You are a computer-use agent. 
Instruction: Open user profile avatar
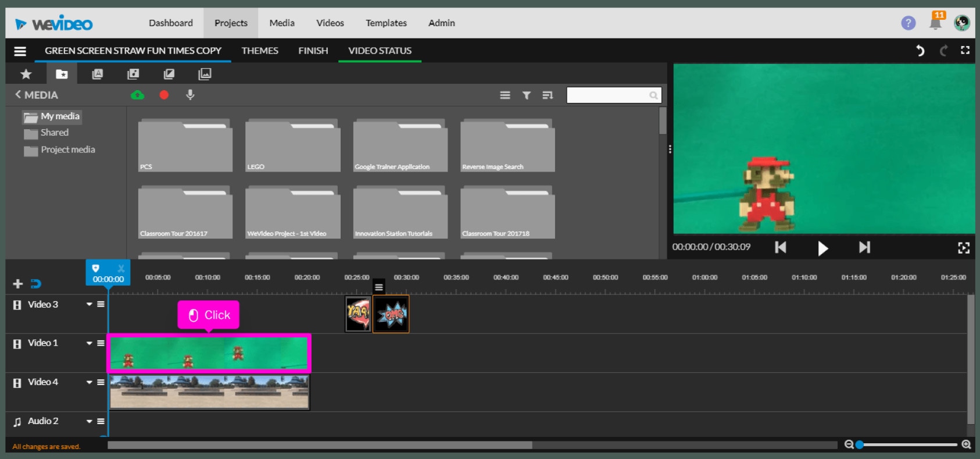[962, 23]
